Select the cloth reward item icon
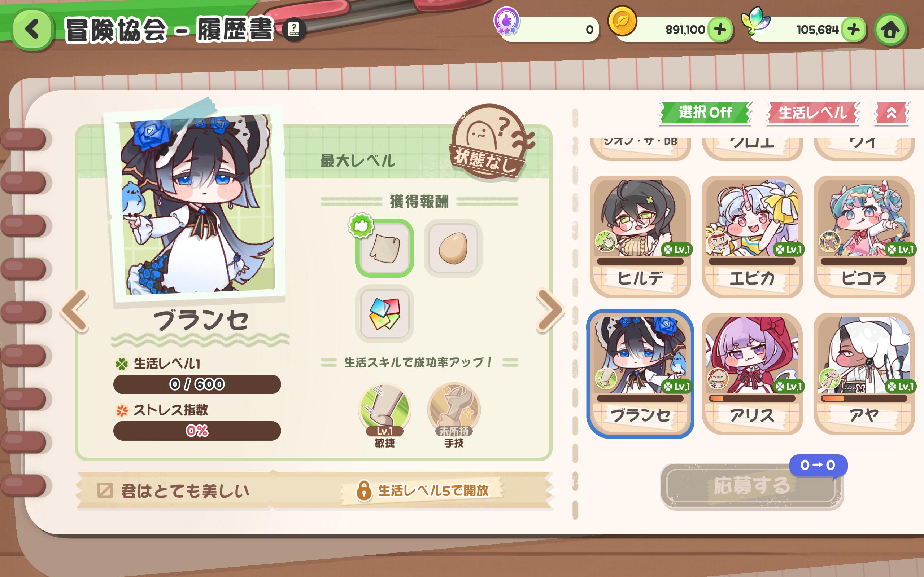The image size is (924, 577). [x=384, y=248]
